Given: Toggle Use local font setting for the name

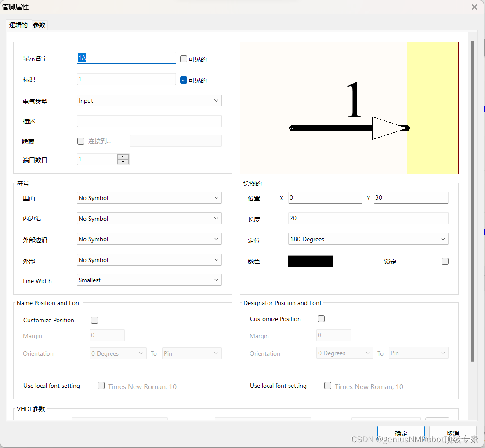Looking at the screenshot, I should (101, 386).
